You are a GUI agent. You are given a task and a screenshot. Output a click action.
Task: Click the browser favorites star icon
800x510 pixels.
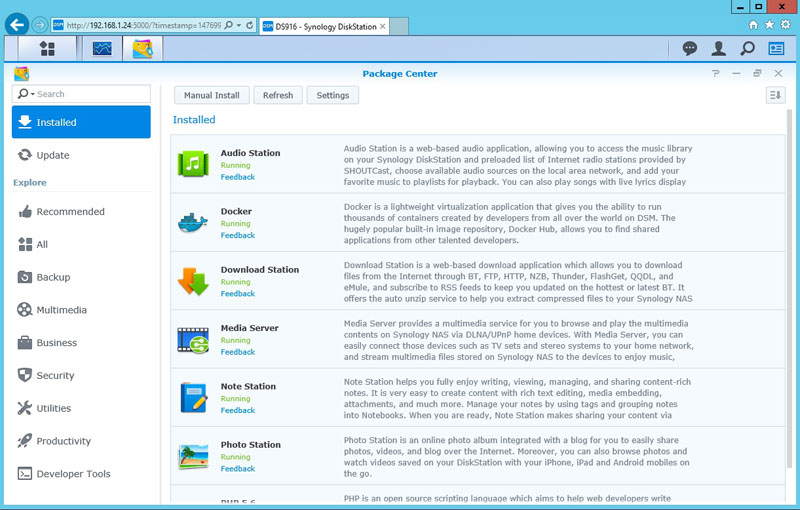[x=769, y=24]
